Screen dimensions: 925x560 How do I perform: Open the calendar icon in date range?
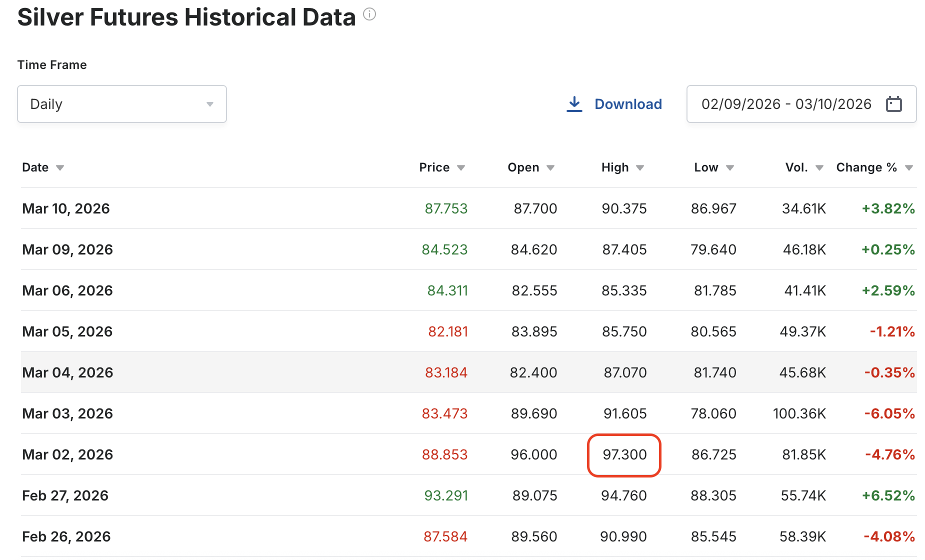pos(893,104)
